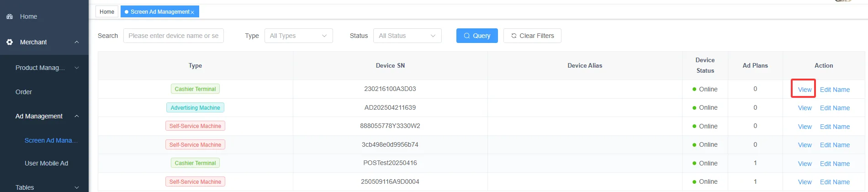View device 888055778Y3330W2
868x192 pixels.
pos(804,127)
